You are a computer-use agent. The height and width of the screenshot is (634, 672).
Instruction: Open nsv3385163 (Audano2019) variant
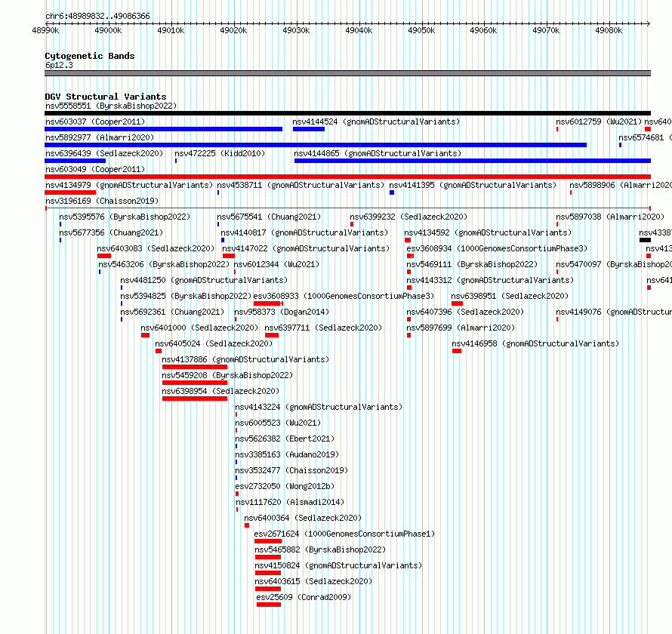click(x=287, y=454)
